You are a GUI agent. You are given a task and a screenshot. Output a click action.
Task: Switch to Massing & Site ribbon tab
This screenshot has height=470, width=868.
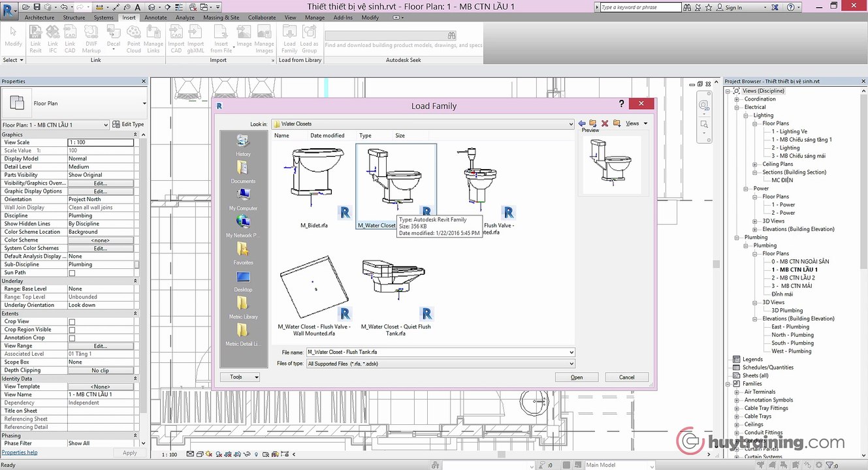pyautogui.click(x=221, y=18)
